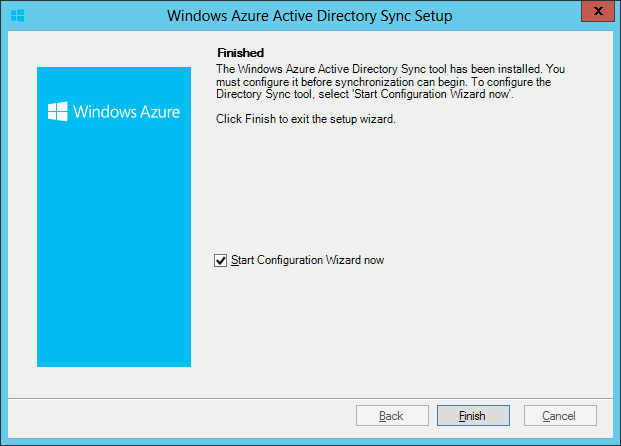Click the window title text

click(310, 16)
